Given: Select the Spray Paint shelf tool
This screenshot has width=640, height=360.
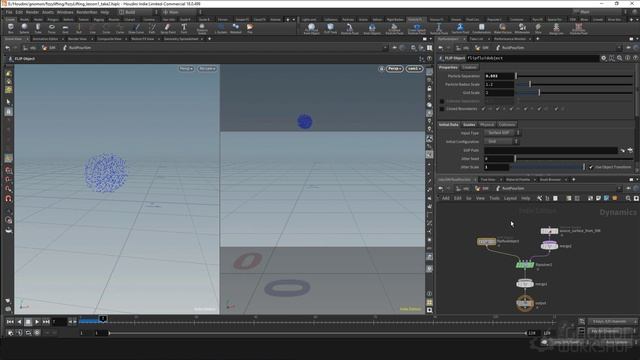Looking at the screenshot, I should click(x=168, y=28).
